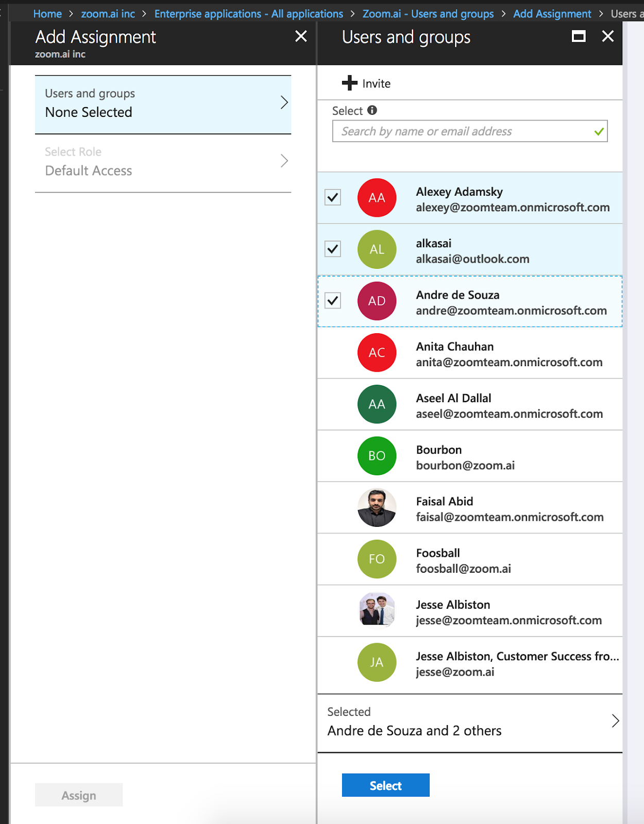Click the bourbon@zoom.ai email
644x824 pixels.
click(466, 466)
